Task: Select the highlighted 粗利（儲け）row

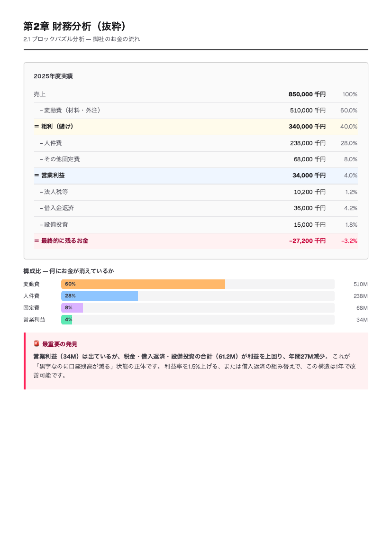Action: pyautogui.click(x=196, y=127)
